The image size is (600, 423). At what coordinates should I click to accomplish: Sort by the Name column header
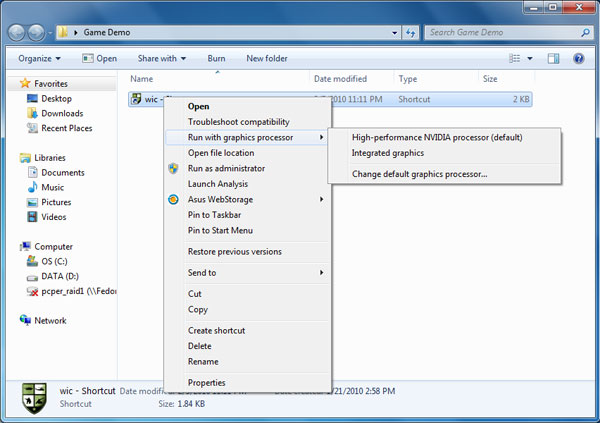pos(218,79)
